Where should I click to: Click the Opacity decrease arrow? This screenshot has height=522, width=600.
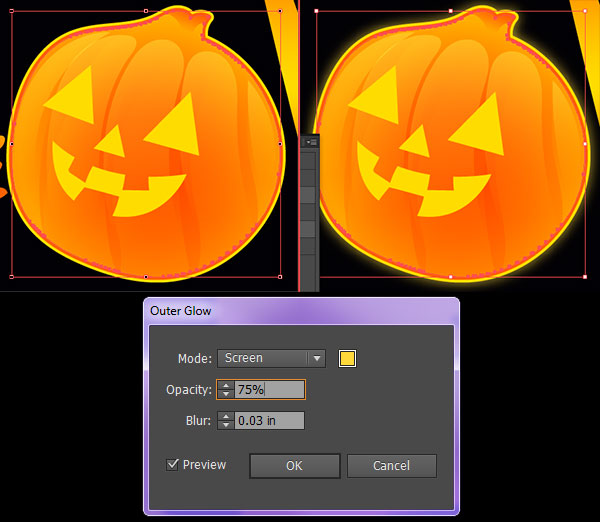tap(226, 395)
